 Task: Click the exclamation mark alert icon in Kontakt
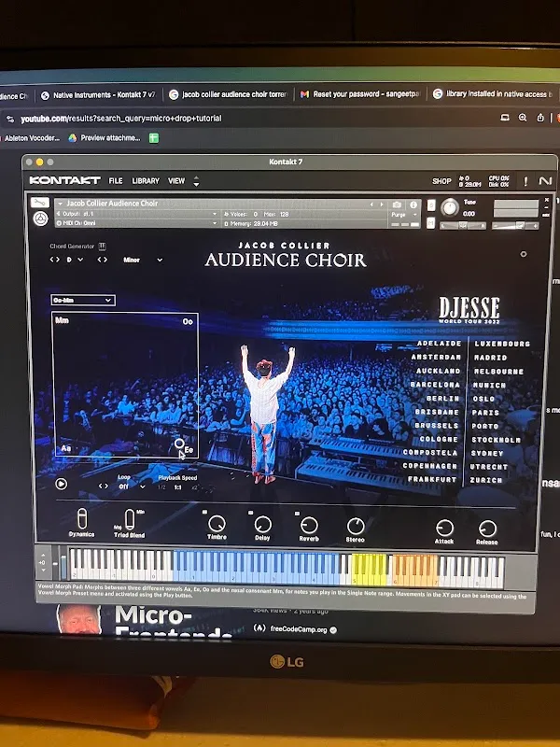coord(525,181)
